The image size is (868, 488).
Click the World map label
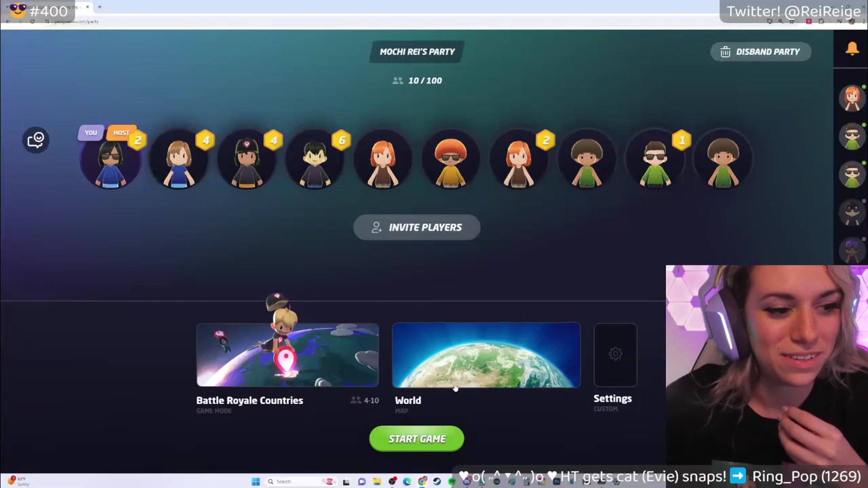tap(408, 401)
